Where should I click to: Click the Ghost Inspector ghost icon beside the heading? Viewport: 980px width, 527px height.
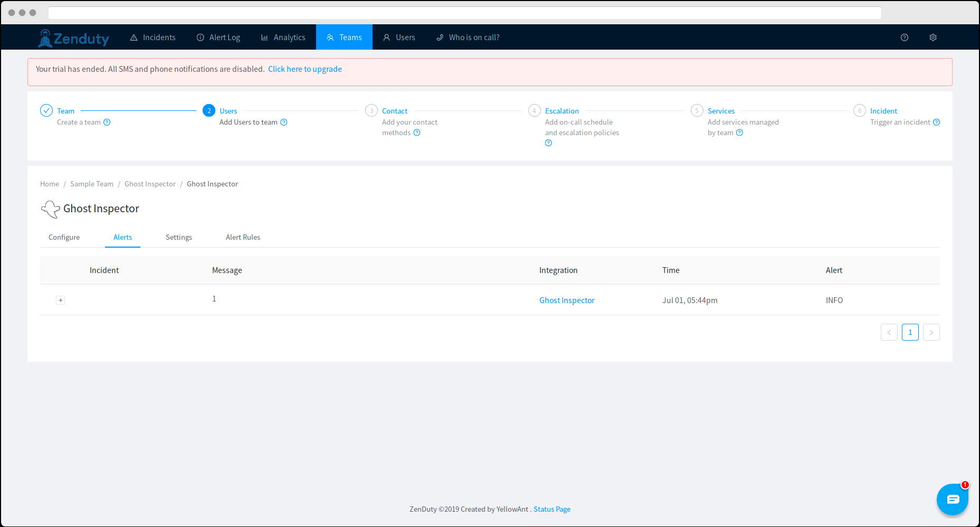pyautogui.click(x=50, y=209)
